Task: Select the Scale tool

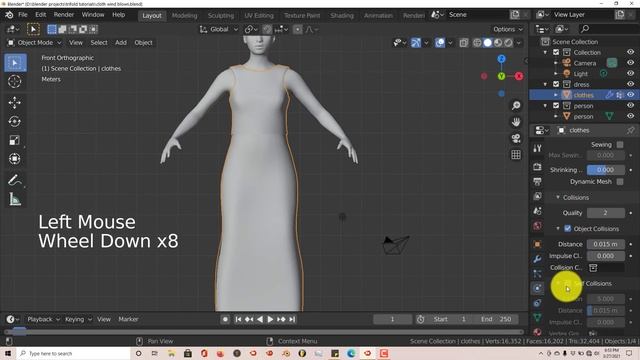Action: pyautogui.click(x=15, y=140)
